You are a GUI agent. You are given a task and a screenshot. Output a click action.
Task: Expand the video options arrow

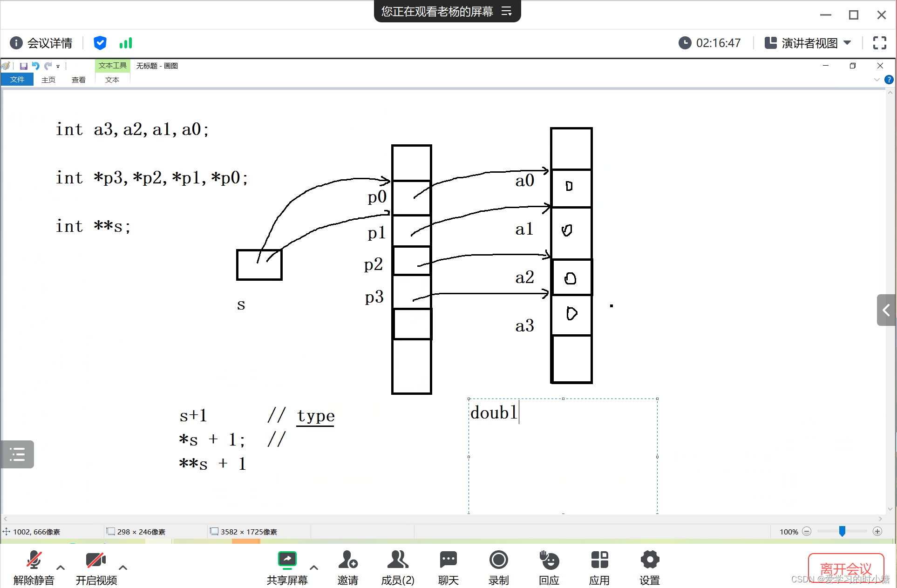(x=123, y=568)
